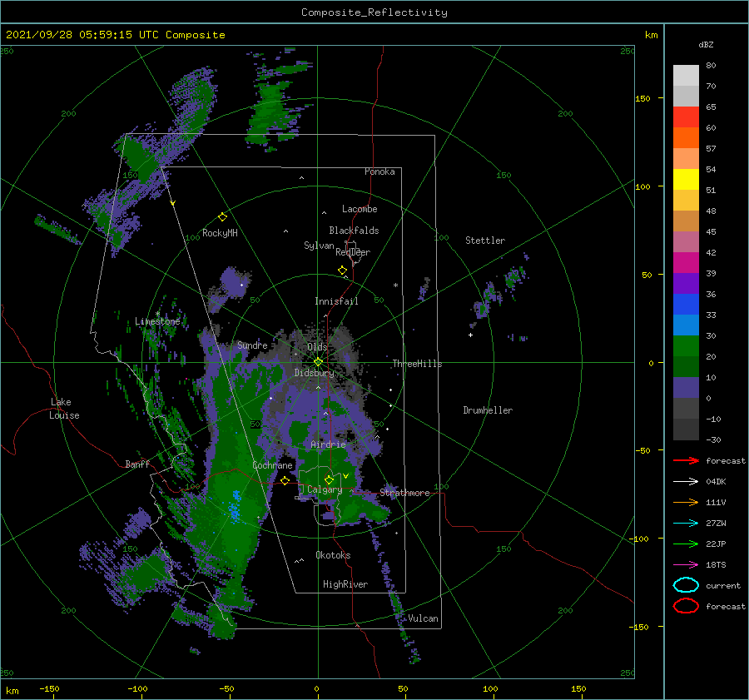Choose the bright yellow 54 dBZ band
Image resolution: width=749 pixels, height=700 pixels.
[686, 179]
